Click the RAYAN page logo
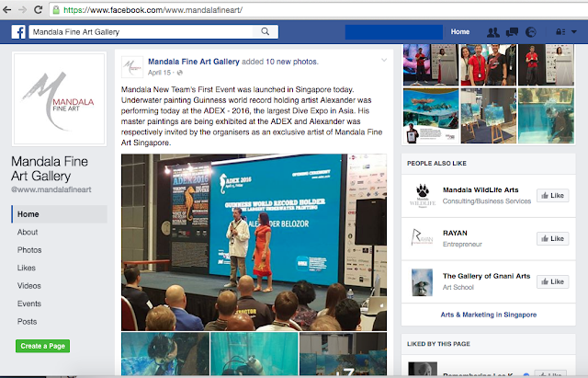588x378 pixels. point(423,238)
